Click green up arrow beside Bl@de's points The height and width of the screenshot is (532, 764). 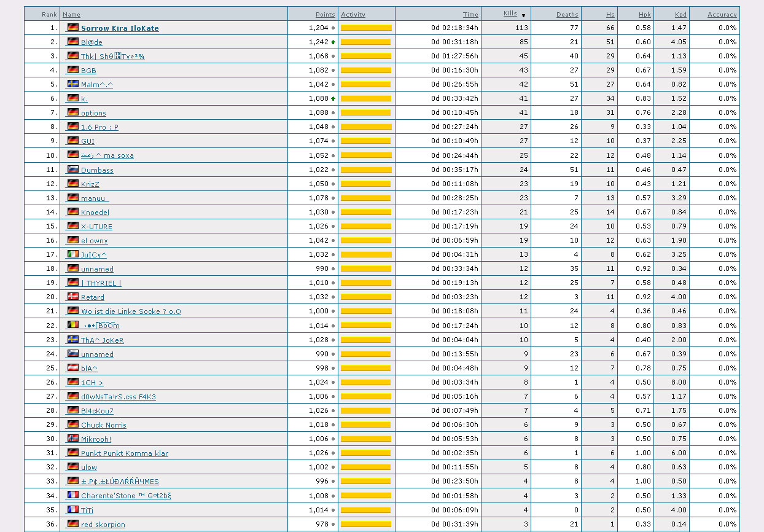[333, 42]
